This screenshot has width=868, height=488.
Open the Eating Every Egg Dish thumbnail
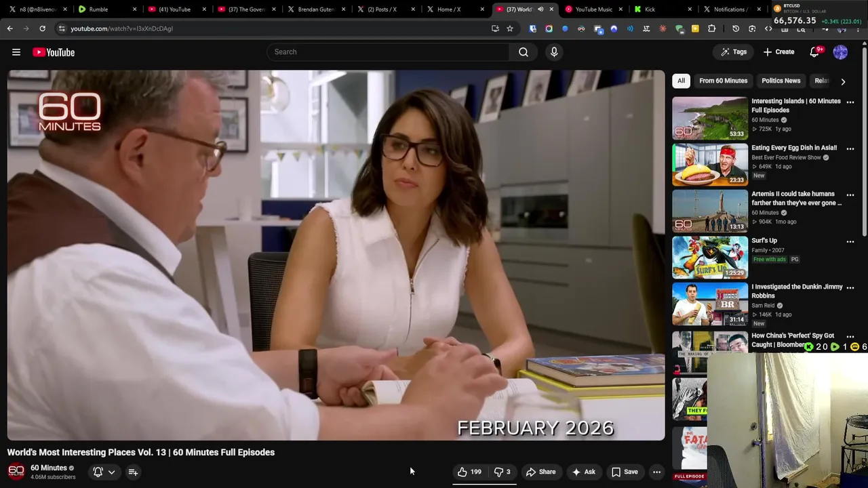click(710, 165)
